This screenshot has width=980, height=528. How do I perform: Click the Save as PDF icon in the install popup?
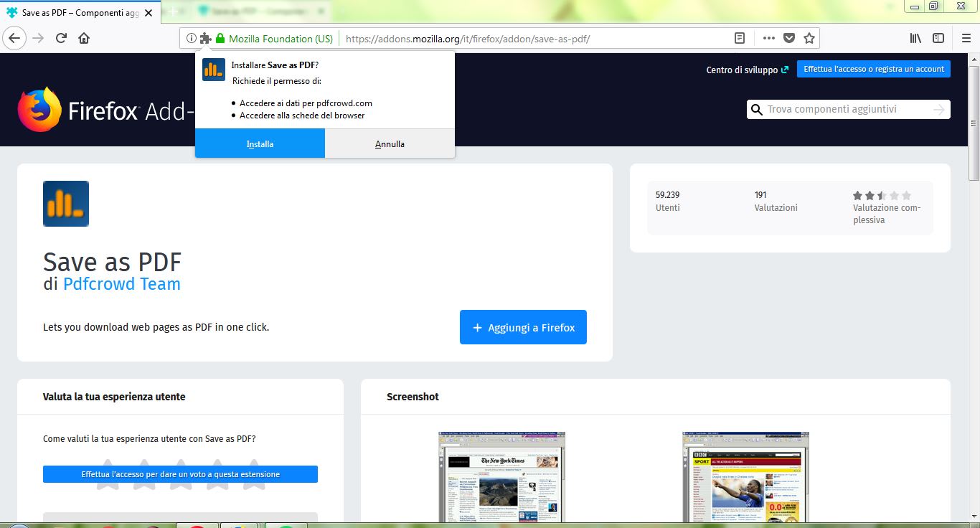point(214,70)
